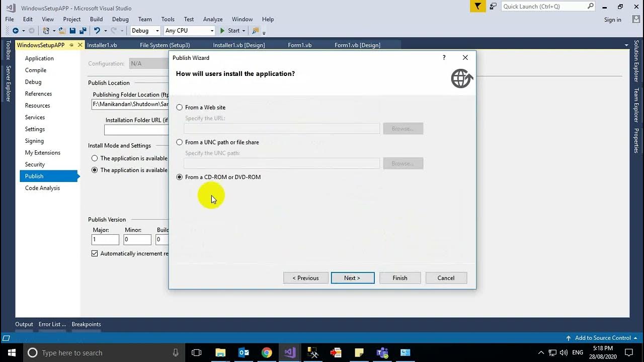
Task: Open the Compile settings page
Action: pos(36,70)
